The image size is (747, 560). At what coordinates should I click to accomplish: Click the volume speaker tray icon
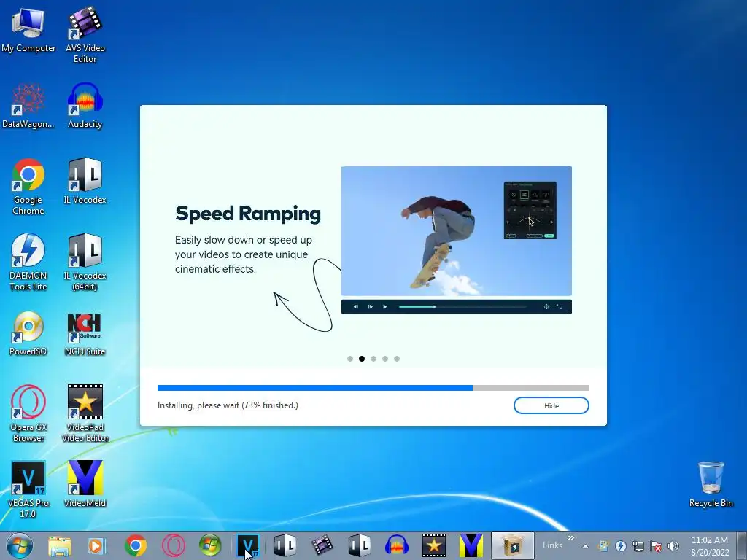click(673, 546)
